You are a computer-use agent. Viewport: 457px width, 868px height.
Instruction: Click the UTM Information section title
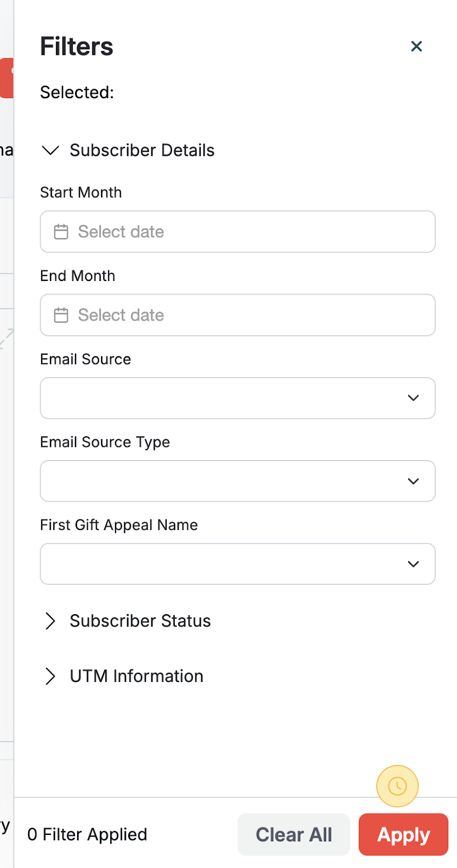pyautogui.click(x=136, y=676)
